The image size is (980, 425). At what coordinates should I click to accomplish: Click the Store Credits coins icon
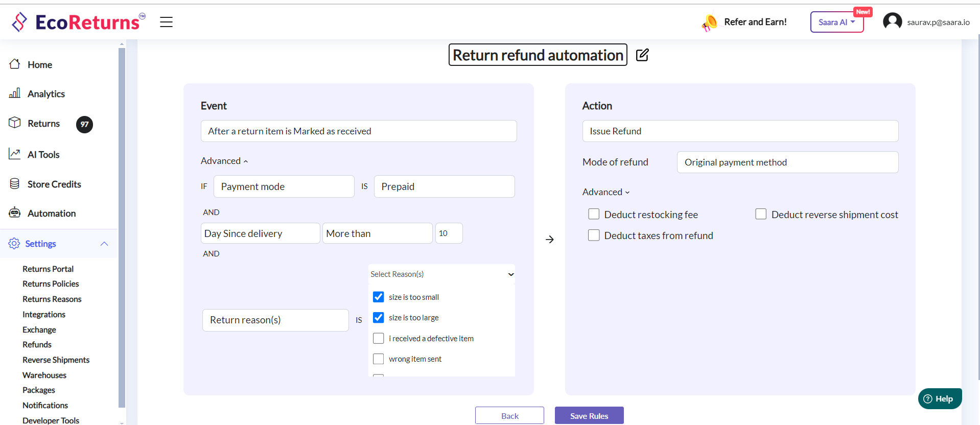(15, 184)
